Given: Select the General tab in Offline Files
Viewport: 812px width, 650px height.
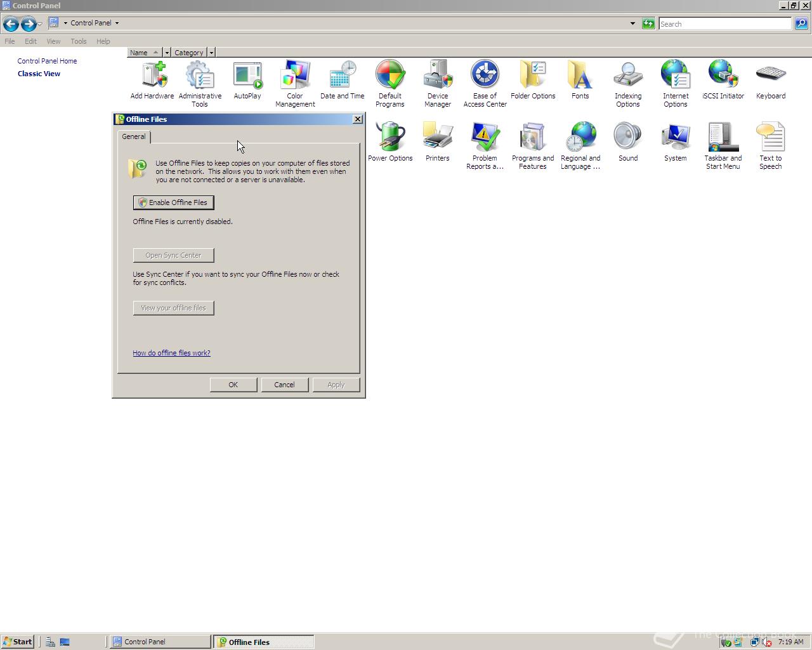Looking at the screenshot, I should coord(134,136).
